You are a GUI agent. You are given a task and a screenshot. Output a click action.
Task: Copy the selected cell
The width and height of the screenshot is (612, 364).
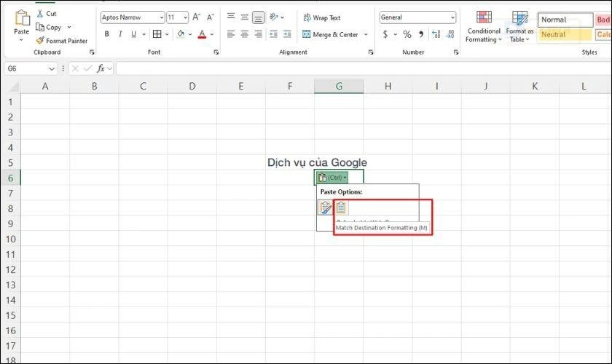(49, 27)
